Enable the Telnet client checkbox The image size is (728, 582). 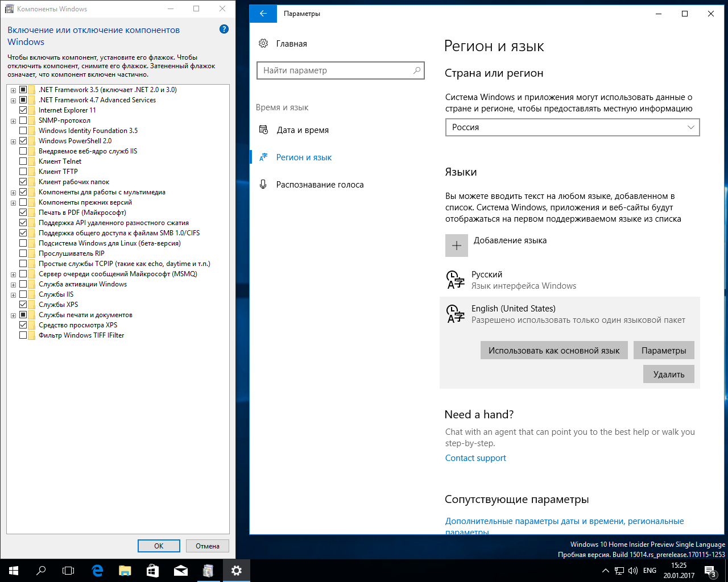pos(23,161)
